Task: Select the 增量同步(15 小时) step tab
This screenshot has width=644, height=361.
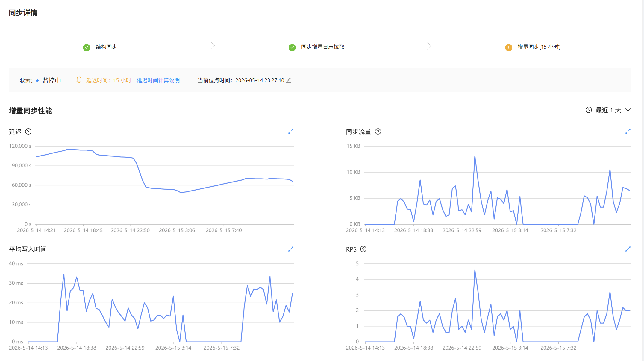Action: [x=533, y=47]
